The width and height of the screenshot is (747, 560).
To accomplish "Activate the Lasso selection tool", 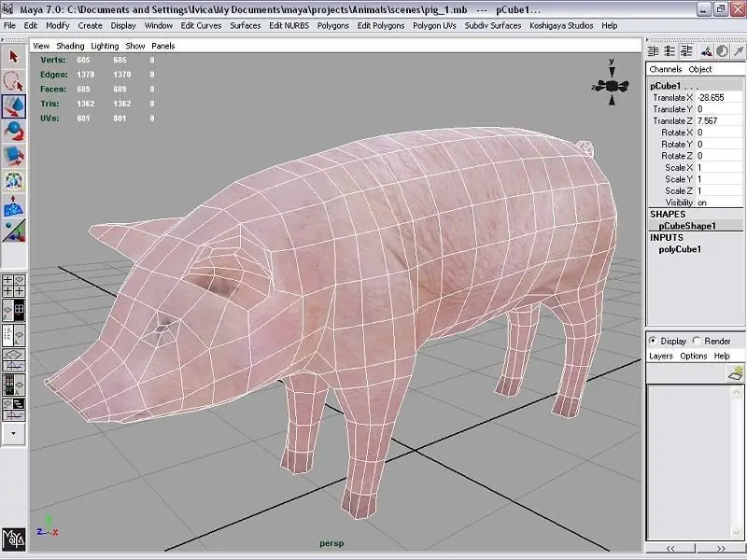I will (x=13, y=81).
